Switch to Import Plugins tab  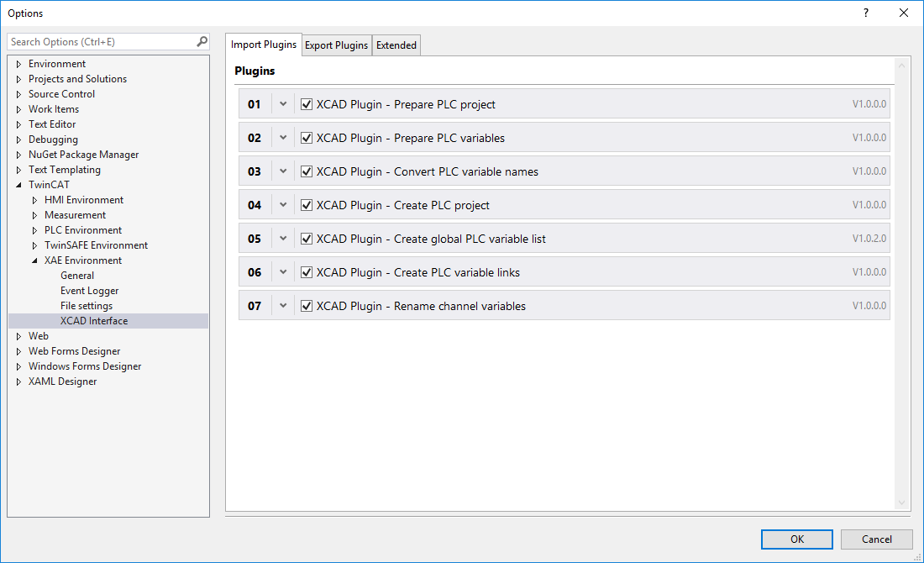[264, 45]
